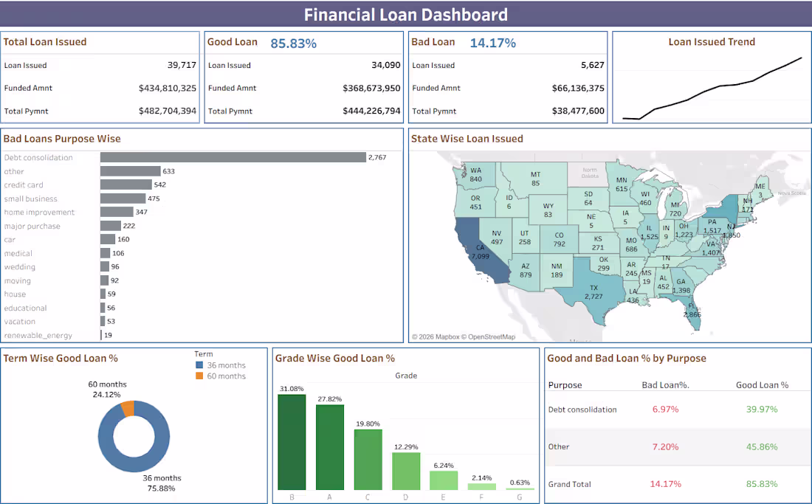Click the Bad Loan 14.17% figure
Image resolution: width=812 pixels, height=504 pixels.
492,43
